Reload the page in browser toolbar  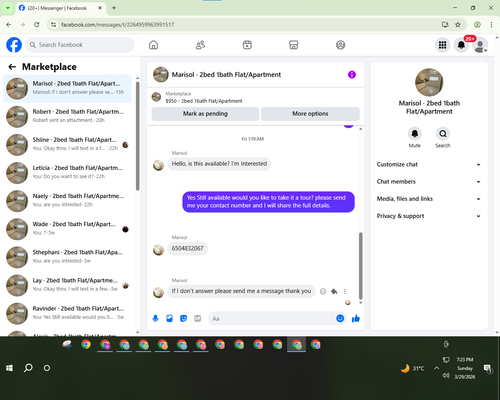click(37, 24)
